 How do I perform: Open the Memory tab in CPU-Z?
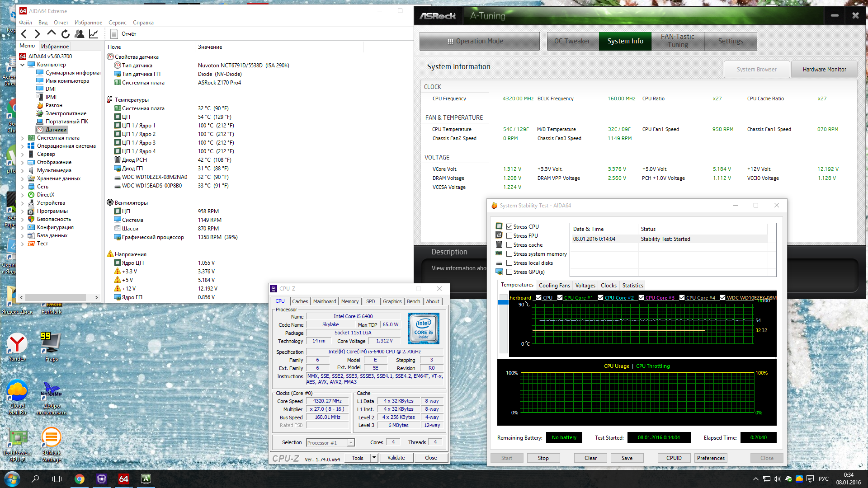coord(349,301)
